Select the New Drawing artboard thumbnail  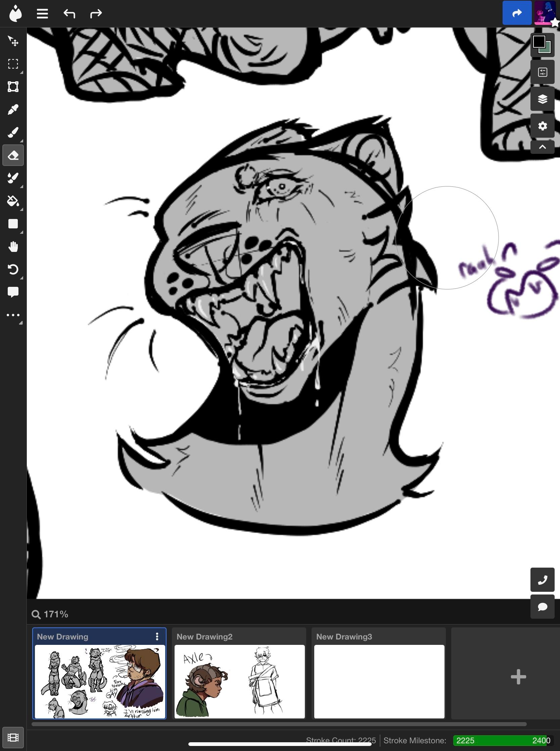pyautogui.click(x=100, y=681)
